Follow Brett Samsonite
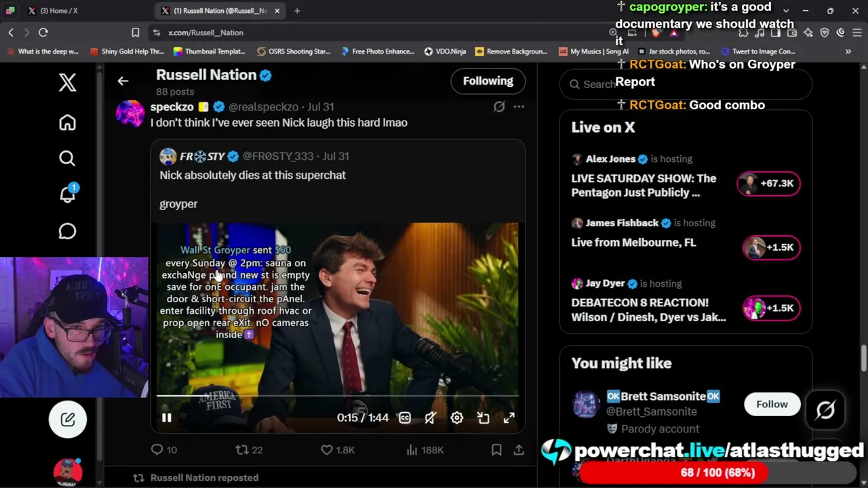 [772, 405]
